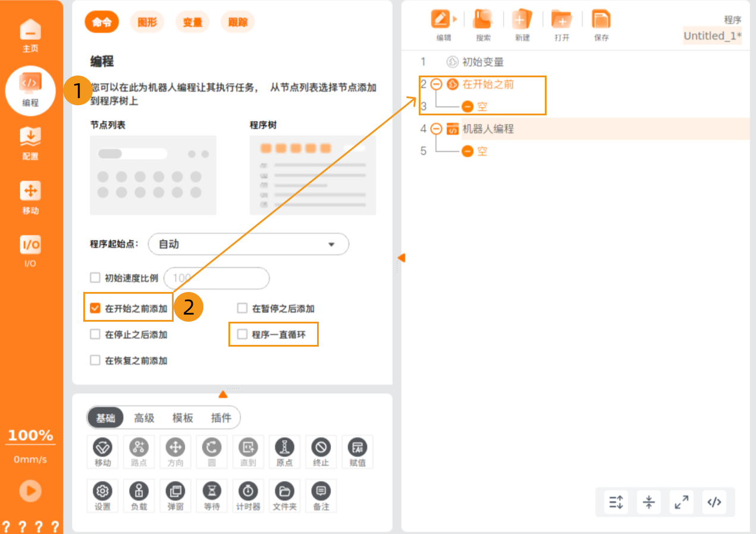Click the 程序树 illustration thumbnail

coord(312,175)
